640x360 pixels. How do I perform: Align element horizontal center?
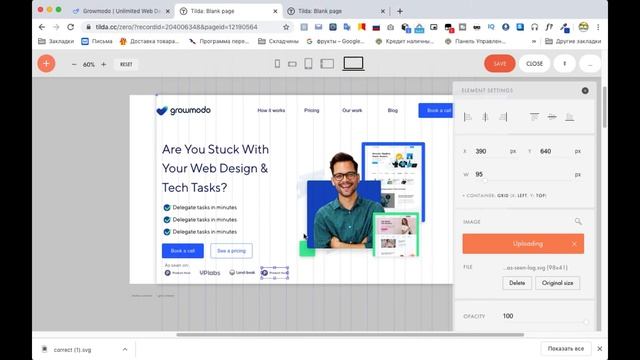pyautogui.click(x=485, y=118)
